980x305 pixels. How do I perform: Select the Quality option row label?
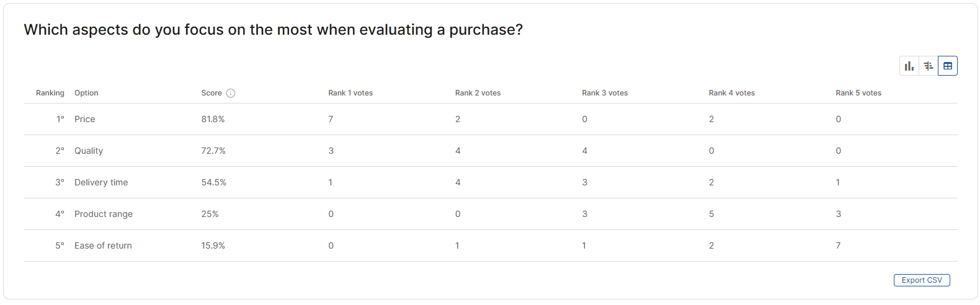89,151
